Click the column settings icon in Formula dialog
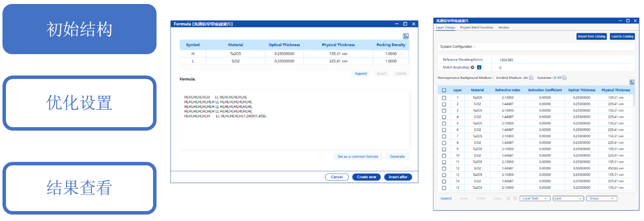The height and width of the screenshot is (221, 644). 405,36
